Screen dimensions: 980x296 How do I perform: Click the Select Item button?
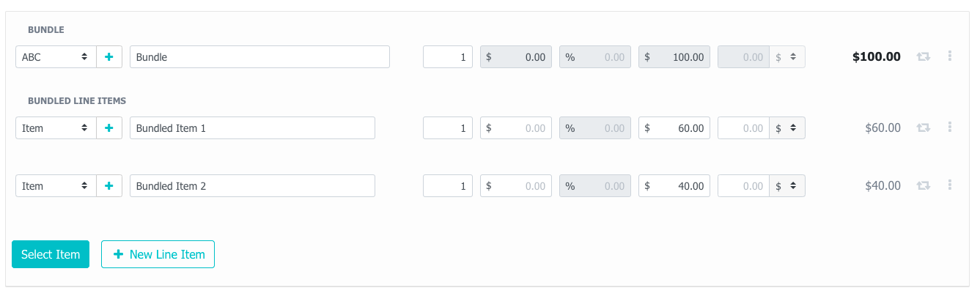pos(51,254)
